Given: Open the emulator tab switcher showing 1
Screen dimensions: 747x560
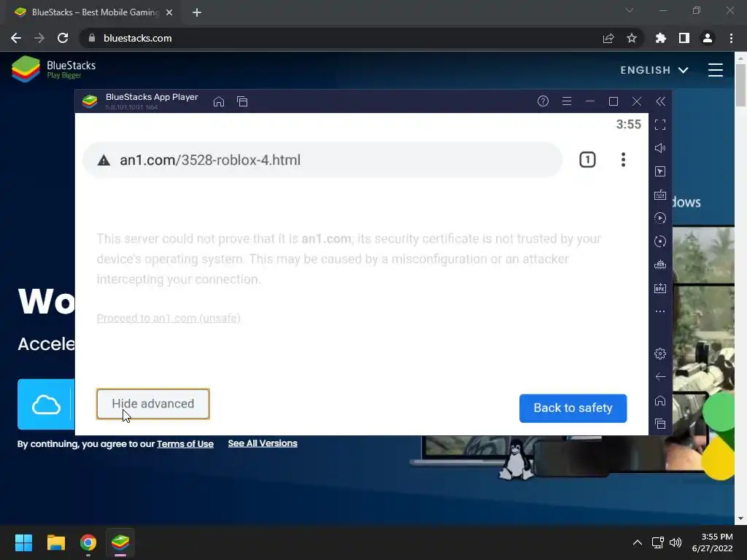Looking at the screenshot, I should [587, 160].
